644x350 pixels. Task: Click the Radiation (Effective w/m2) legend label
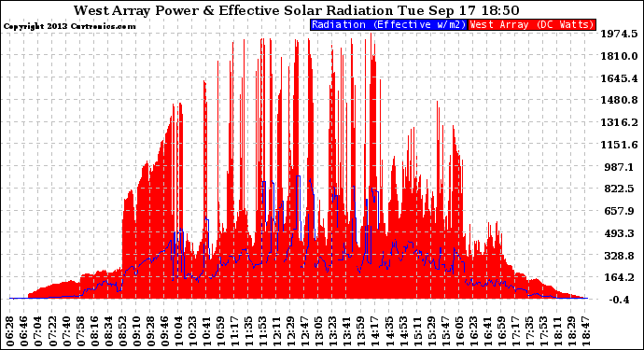(388, 24)
